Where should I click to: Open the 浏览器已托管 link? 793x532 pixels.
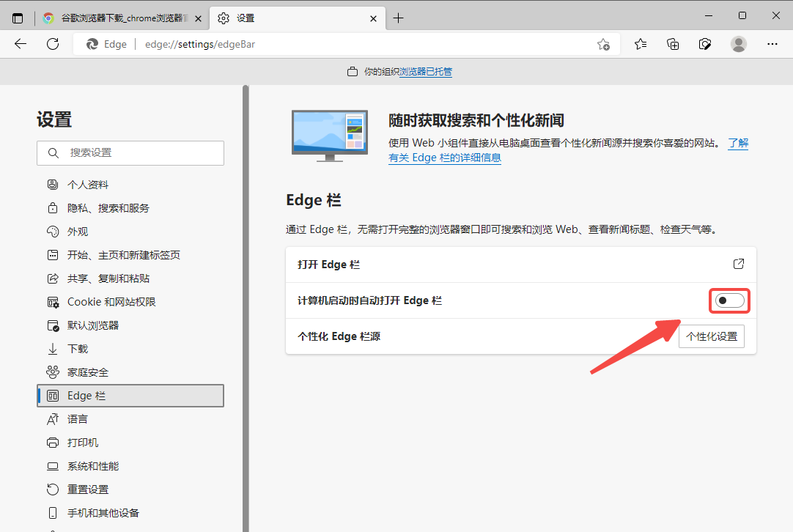[426, 72]
